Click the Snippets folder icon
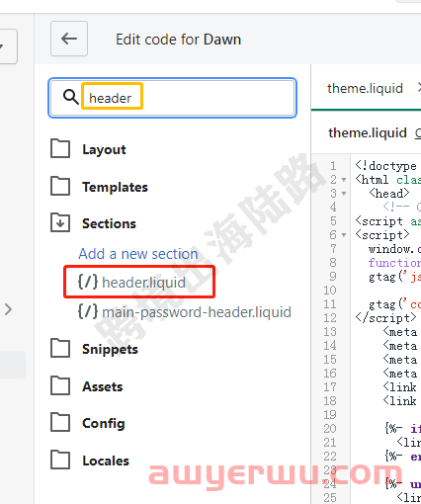Viewport: 421px width, 504px height. pyautogui.click(x=60, y=348)
